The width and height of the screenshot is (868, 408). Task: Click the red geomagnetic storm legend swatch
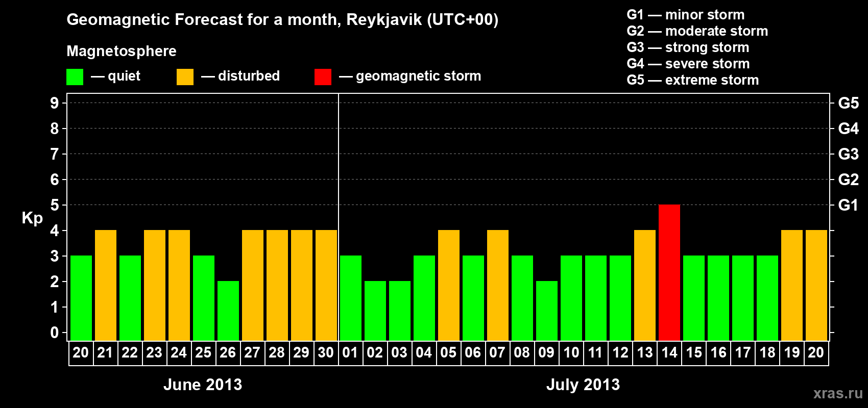coord(323,77)
